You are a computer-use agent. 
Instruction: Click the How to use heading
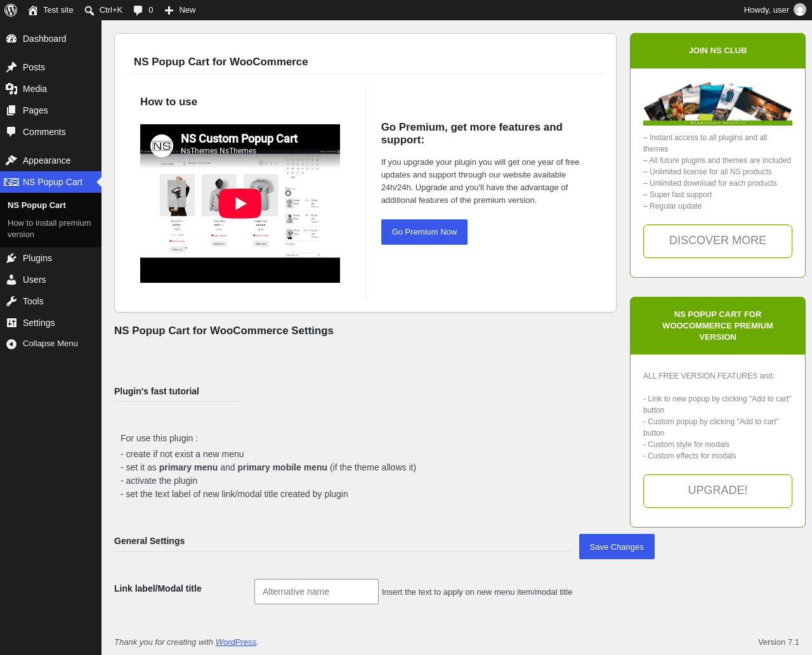click(169, 101)
